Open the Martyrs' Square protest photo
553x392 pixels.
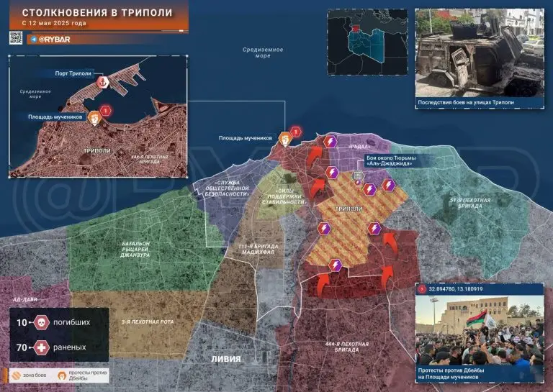click(479, 329)
